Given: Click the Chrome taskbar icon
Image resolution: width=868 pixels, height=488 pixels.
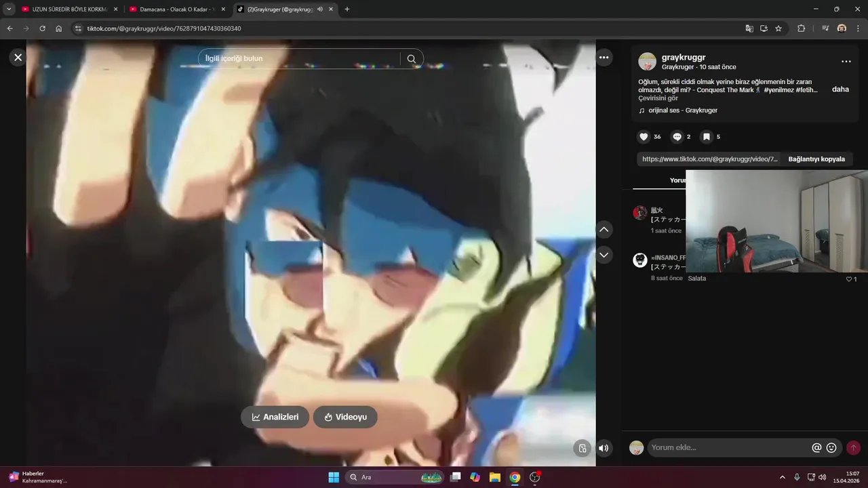Looking at the screenshot, I should coord(515,477).
